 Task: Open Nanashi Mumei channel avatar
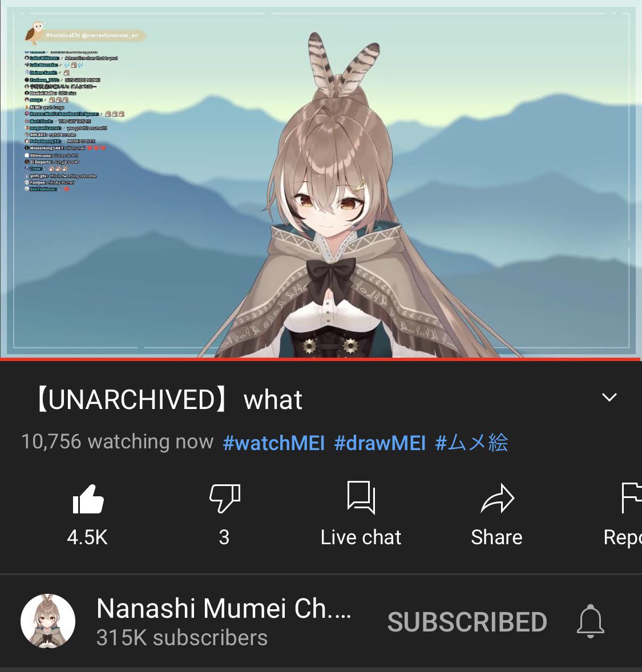click(48, 621)
